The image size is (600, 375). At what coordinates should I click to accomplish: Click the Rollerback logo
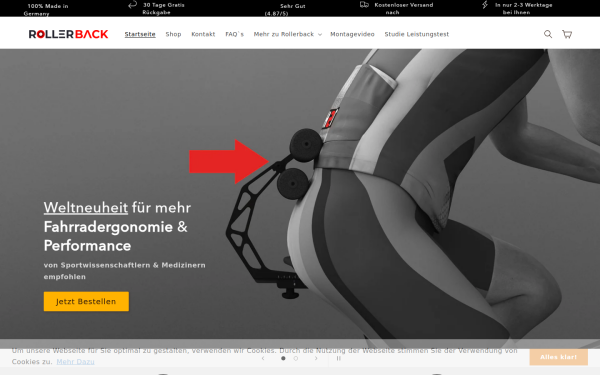(68, 34)
